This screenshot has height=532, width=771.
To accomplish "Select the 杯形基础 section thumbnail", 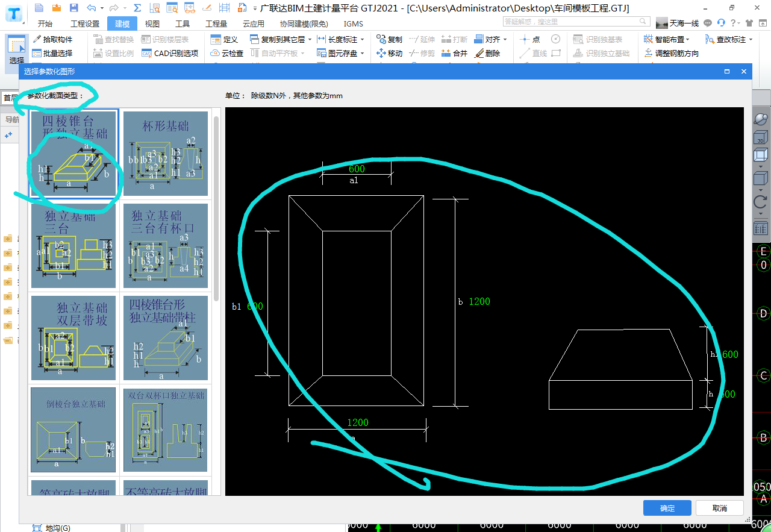I will (166, 153).
